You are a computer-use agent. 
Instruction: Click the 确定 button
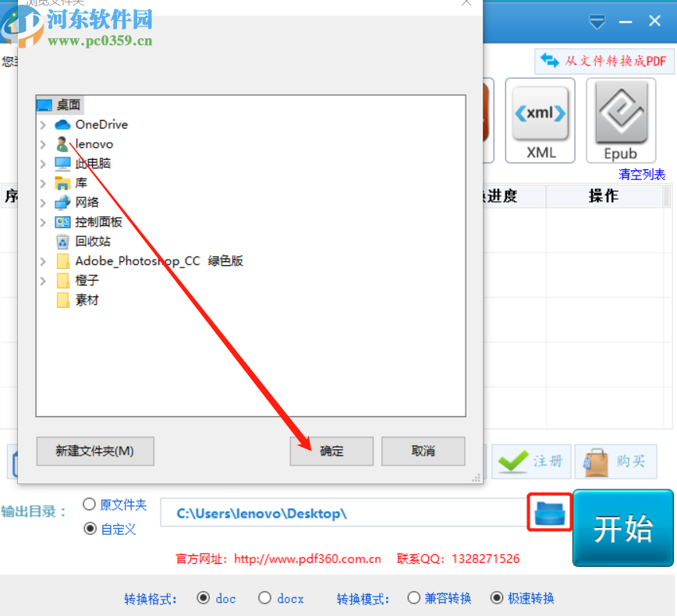[331, 451]
